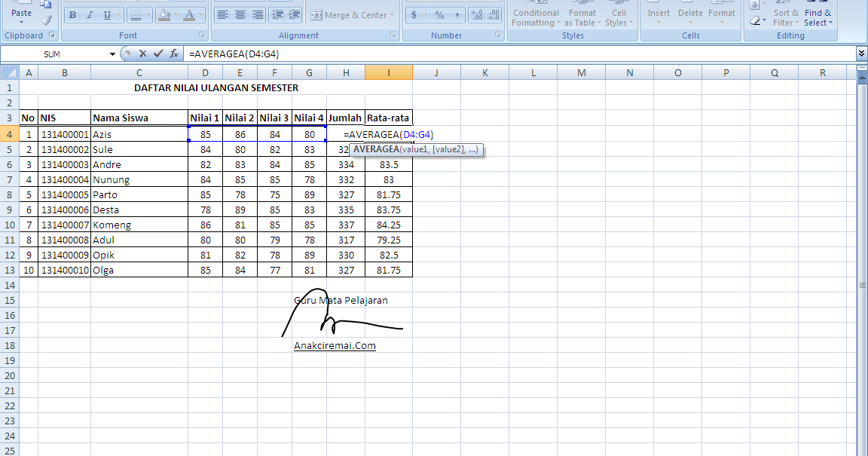Image resolution: width=868 pixels, height=456 pixels.
Task: Select row 4 header
Action: click(9, 134)
